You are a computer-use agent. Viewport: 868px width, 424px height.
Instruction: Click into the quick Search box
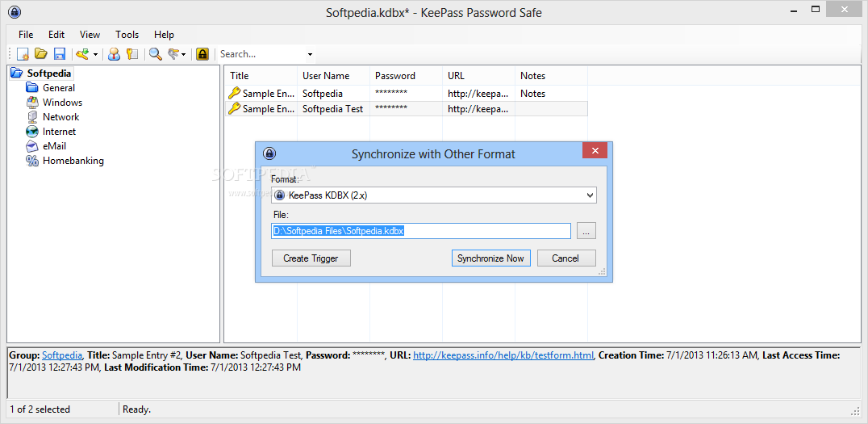coord(261,54)
